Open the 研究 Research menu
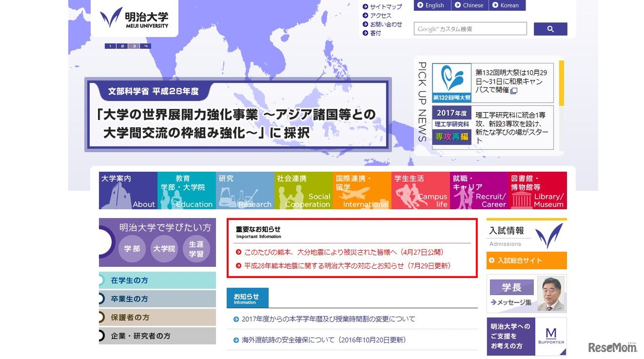 [245, 190]
